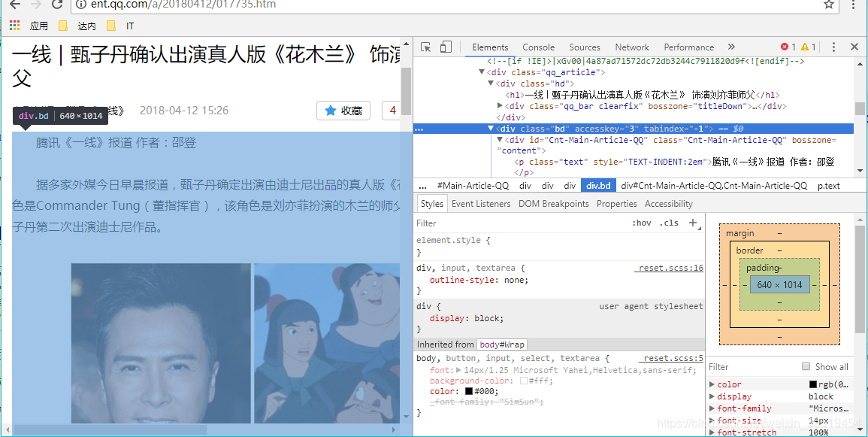Screen dimensions: 868x437
Task: Expand the computed display property
Action: click(712, 396)
